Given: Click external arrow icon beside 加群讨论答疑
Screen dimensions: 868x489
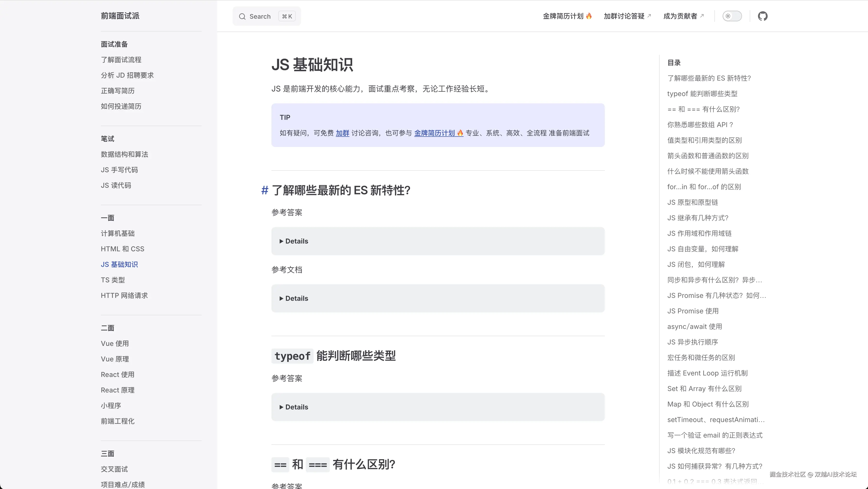Looking at the screenshot, I should [649, 16].
